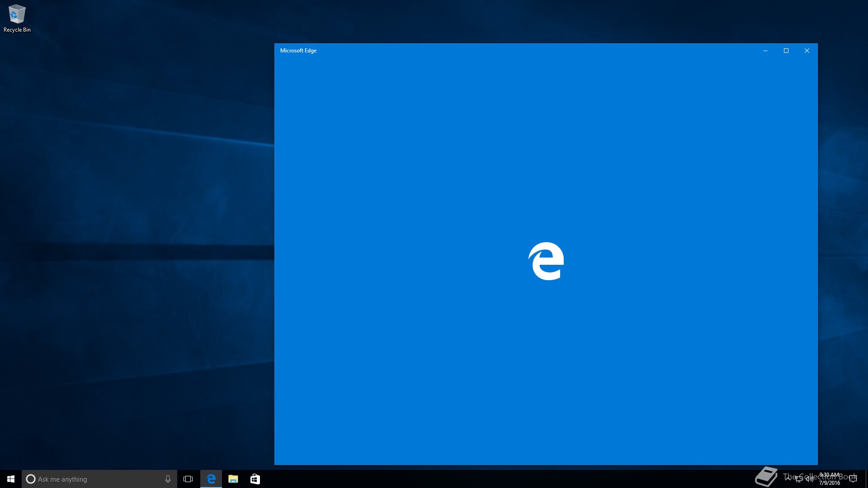Open the clock showing 9:30 AM
This screenshot has width=868, height=488.
coord(830,479)
